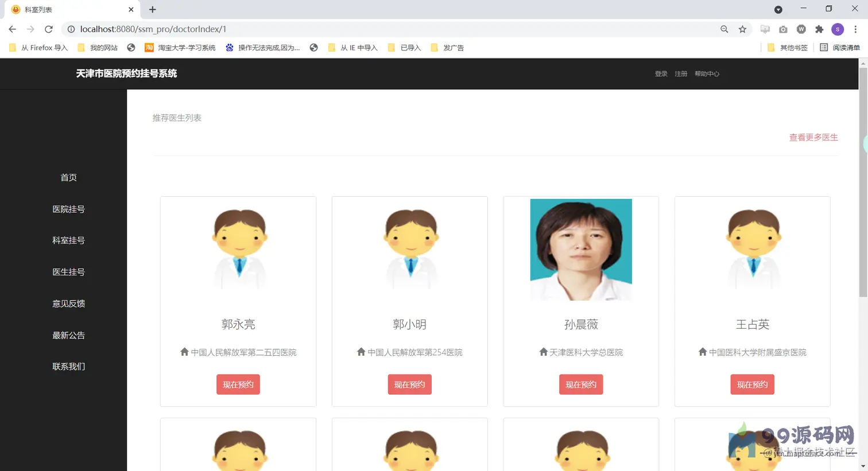Image resolution: width=868 pixels, height=471 pixels.
Task: Click 王占英's doctor avatar
Action: pos(753,249)
